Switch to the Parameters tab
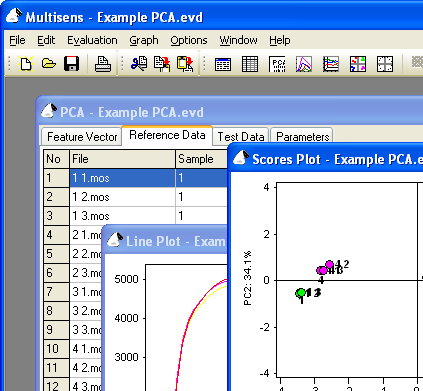This screenshot has width=423, height=391. [302, 137]
